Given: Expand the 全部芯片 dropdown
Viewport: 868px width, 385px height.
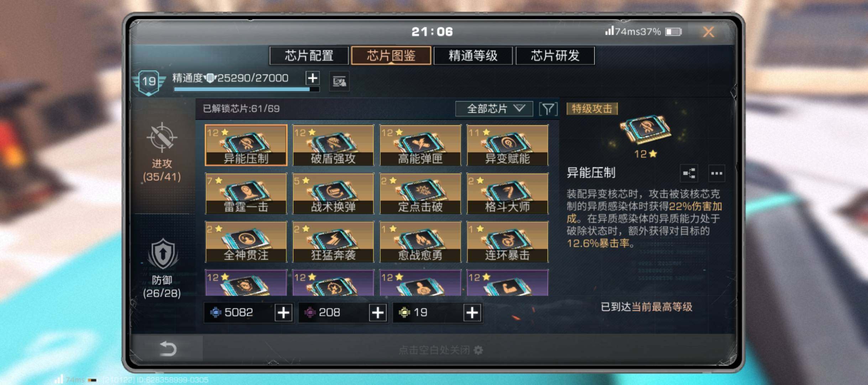Looking at the screenshot, I should [x=494, y=109].
